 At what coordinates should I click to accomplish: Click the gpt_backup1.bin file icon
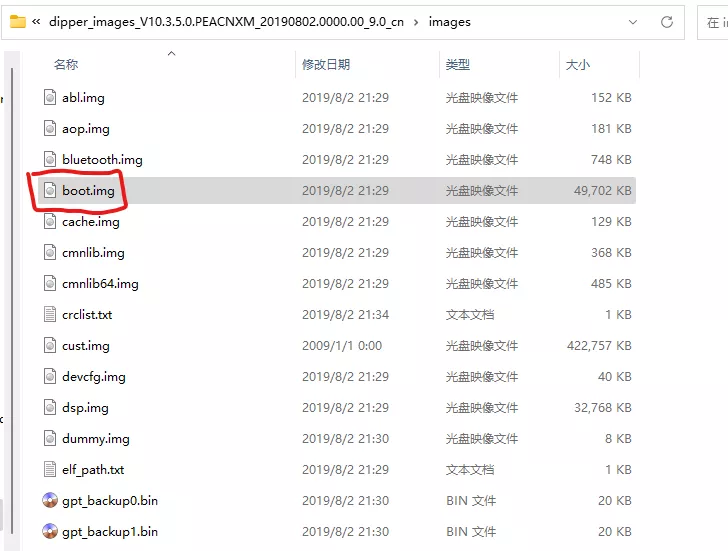[x=50, y=531]
